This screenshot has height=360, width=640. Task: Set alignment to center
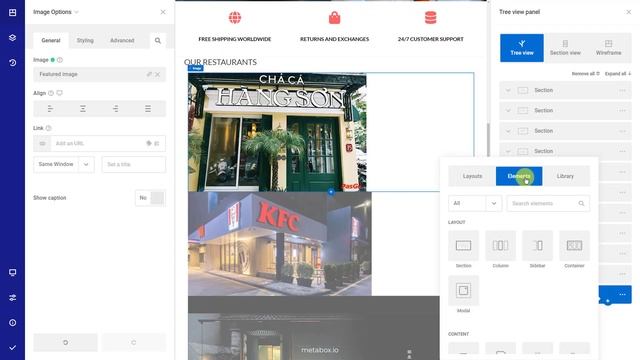tap(83, 109)
